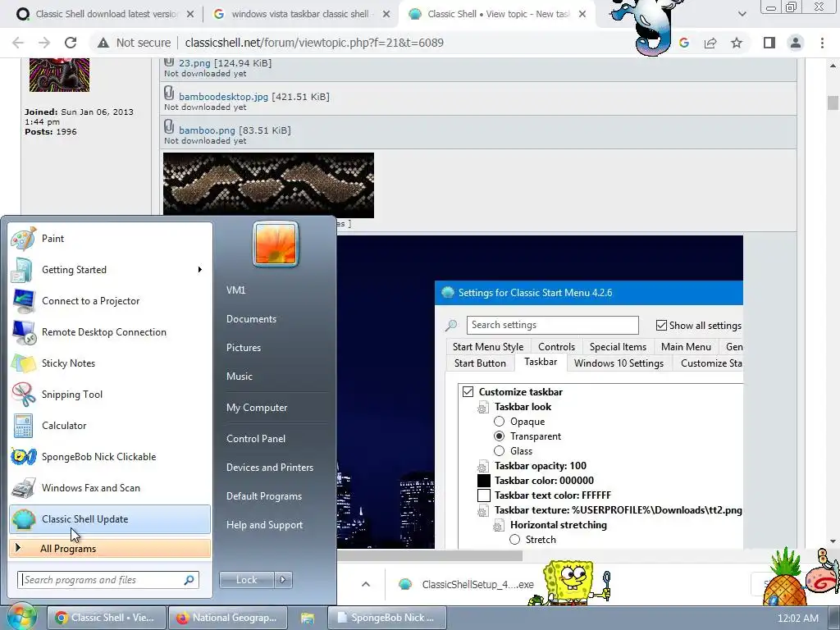Open the browser side panel icon

coord(769,43)
